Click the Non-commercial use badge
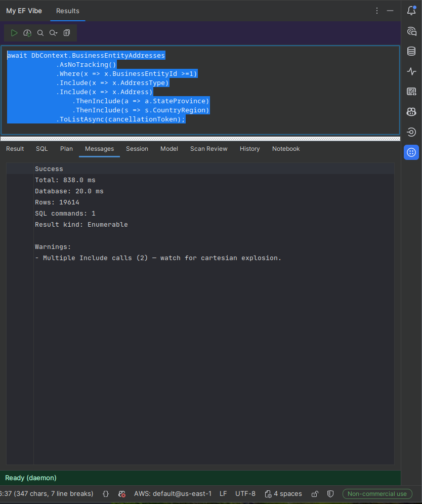This screenshot has width=422, height=504. click(x=377, y=494)
